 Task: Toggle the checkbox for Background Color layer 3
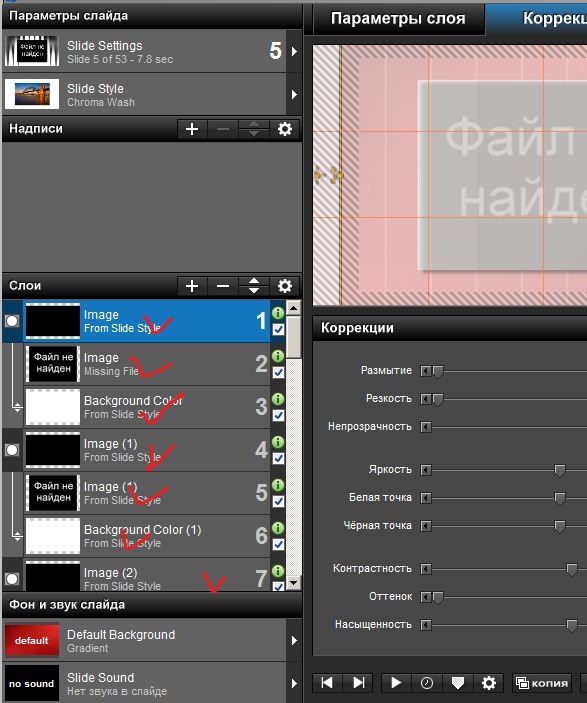click(278, 416)
